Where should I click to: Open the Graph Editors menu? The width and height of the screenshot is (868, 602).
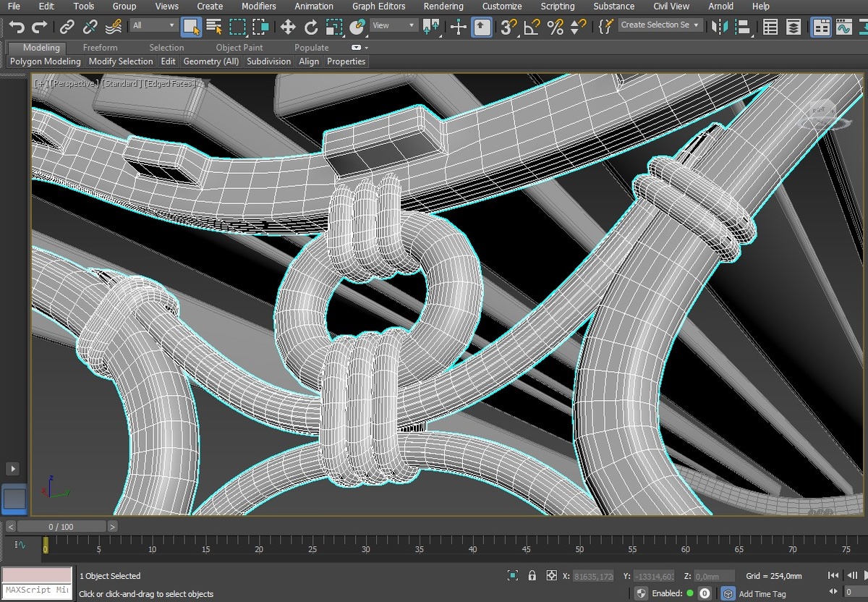pyautogui.click(x=378, y=7)
